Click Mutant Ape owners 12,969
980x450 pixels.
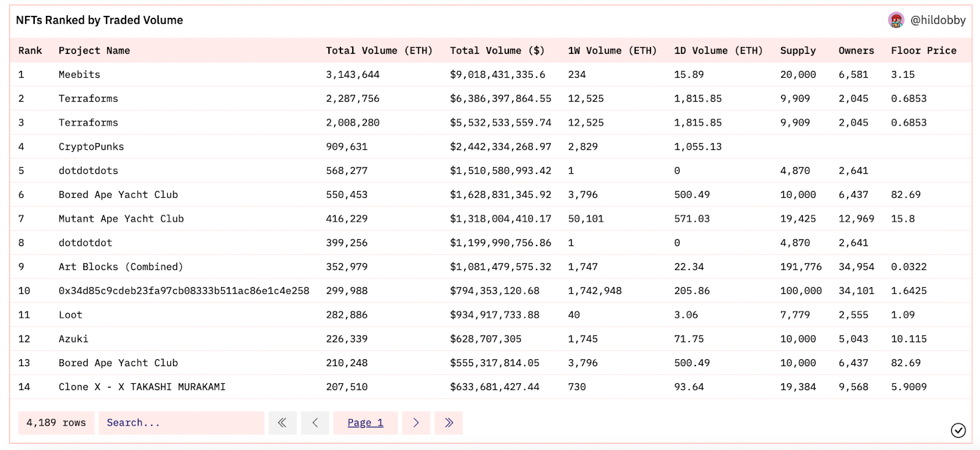(856, 219)
